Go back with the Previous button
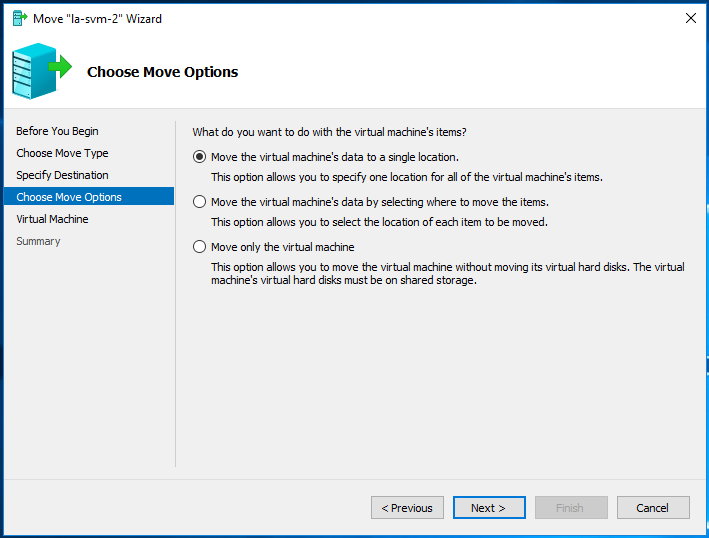Image resolution: width=709 pixels, height=538 pixels. coord(407,508)
